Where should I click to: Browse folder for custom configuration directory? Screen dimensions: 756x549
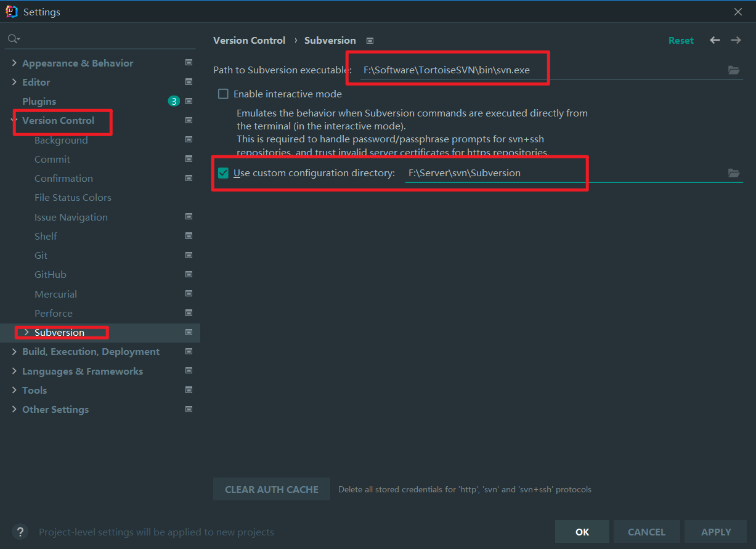(x=733, y=173)
